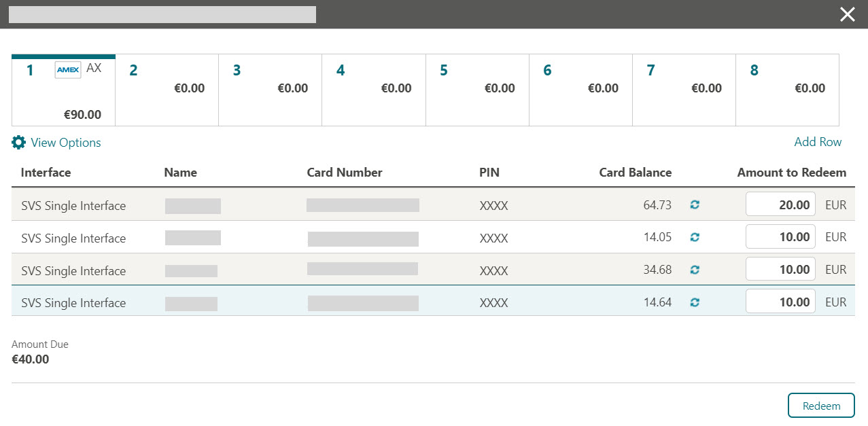Viewport: 868px width, 426px height.
Task: Select payment tab 2
Action: click(167, 88)
